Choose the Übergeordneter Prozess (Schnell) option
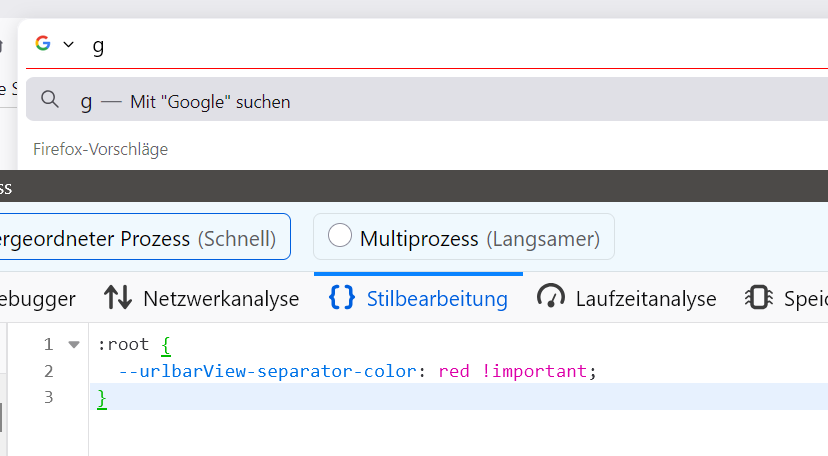Image resolution: width=828 pixels, height=456 pixels. pyautogui.click(x=140, y=238)
